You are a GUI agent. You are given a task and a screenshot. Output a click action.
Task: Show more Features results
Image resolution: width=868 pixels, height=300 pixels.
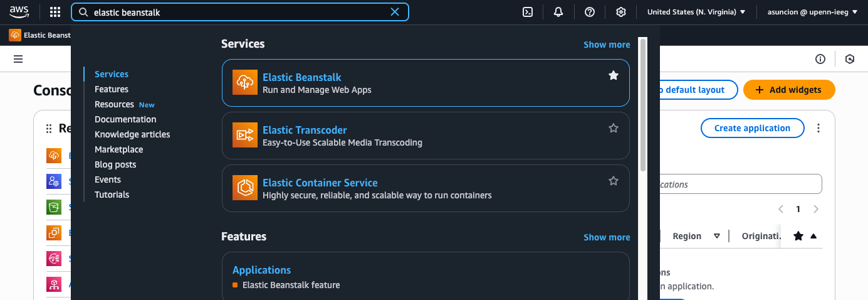pos(607,237)
